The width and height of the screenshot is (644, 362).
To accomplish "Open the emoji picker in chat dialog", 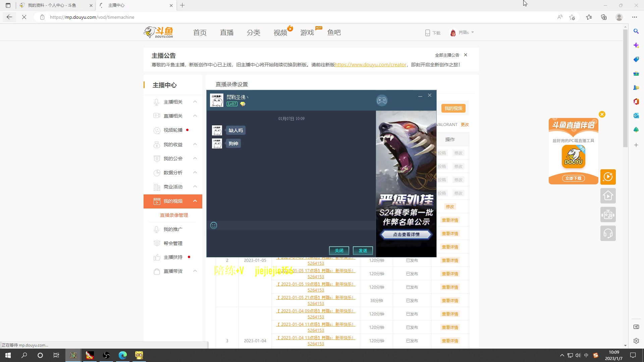I will pyautogui.click(x=214, y=225).
